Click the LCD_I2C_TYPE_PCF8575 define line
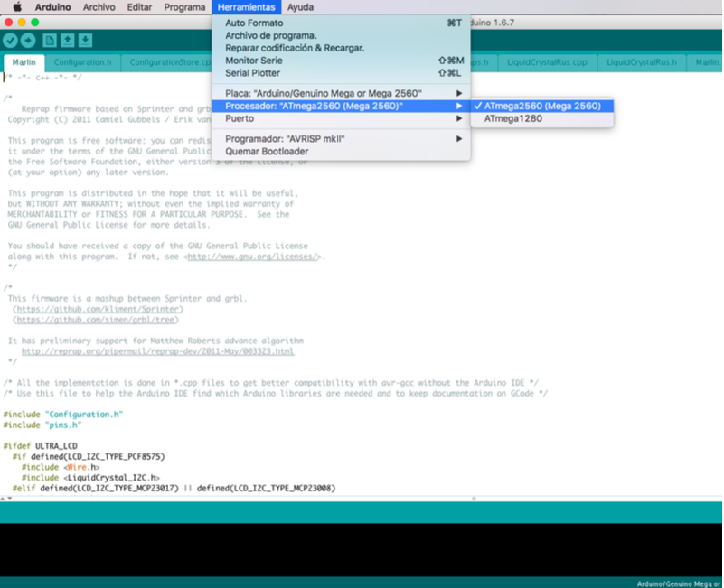 click(89, 456)
